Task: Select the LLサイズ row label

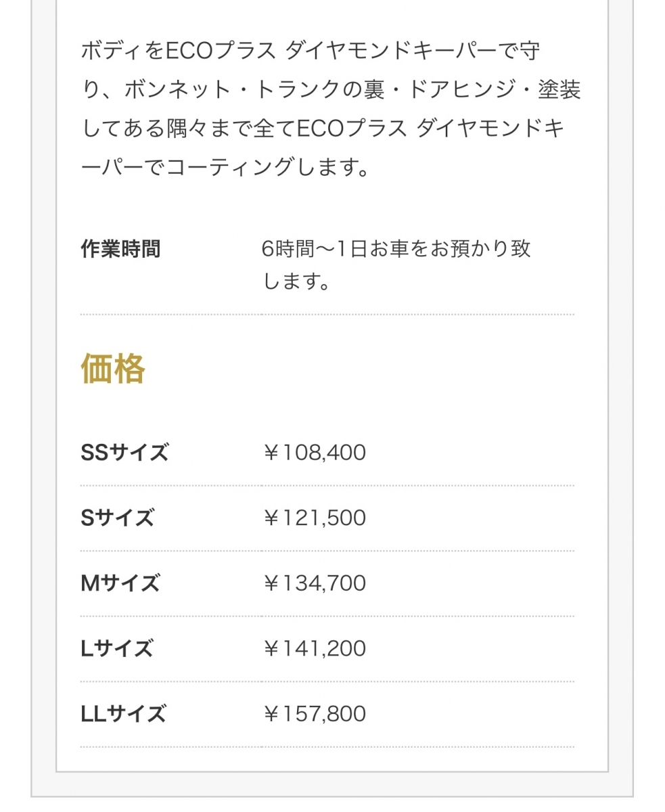Action: pyautogui.click(x=123, y=714)
